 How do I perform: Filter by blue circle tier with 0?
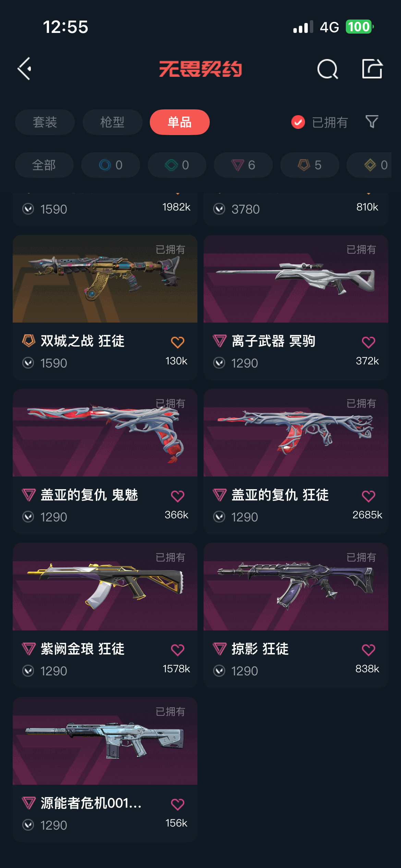point(111,165)
